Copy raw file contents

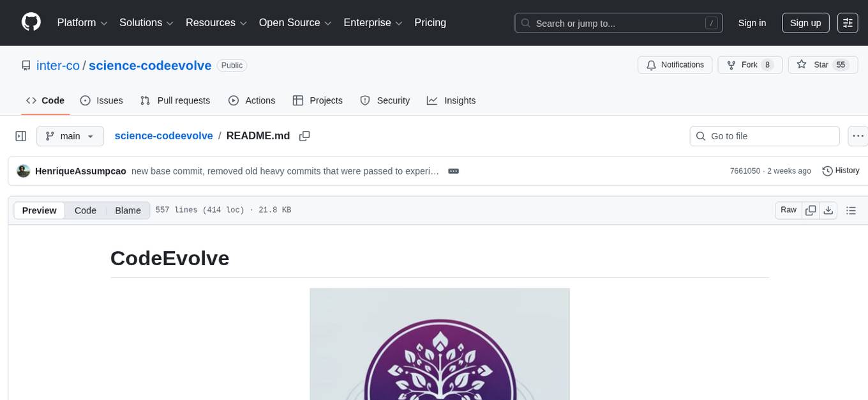tap(811, 210)
